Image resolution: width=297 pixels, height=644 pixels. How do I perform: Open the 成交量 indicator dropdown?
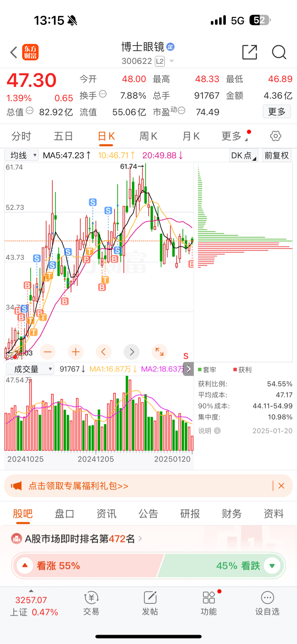pos(30,369)
